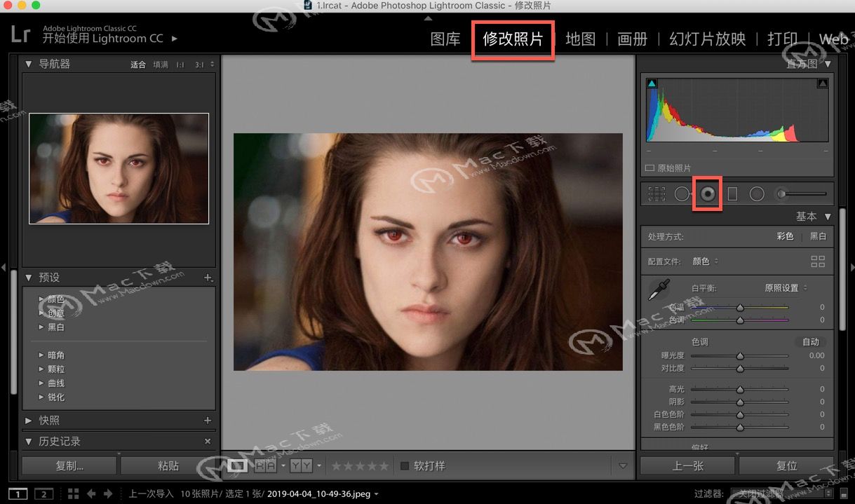
Task: Open the grid view from filmstrip bar
Action: 73,494
